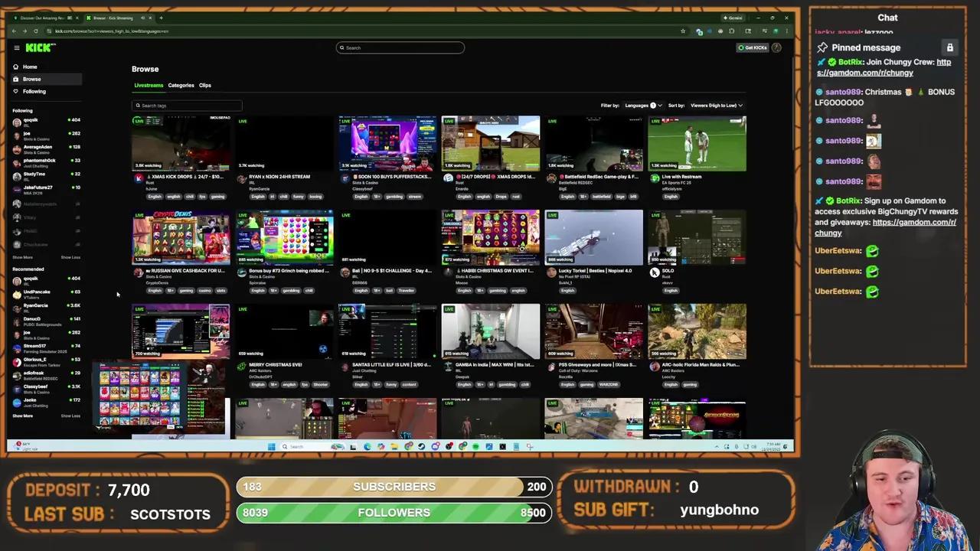Expand followed channels with Show More
Image resolution: width=980 pixels, height=551 pixels.
coord(22,257)
